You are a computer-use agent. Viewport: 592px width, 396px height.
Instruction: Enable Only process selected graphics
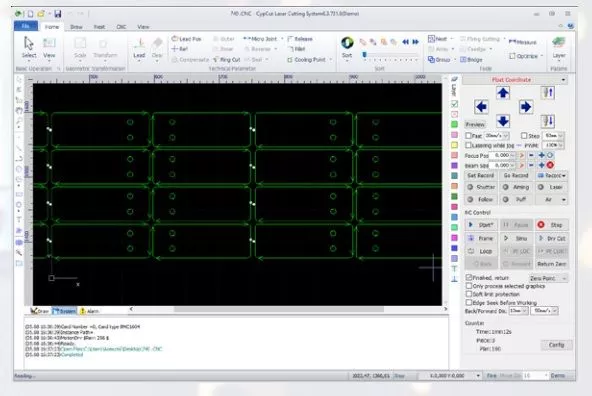coord(469,286)
